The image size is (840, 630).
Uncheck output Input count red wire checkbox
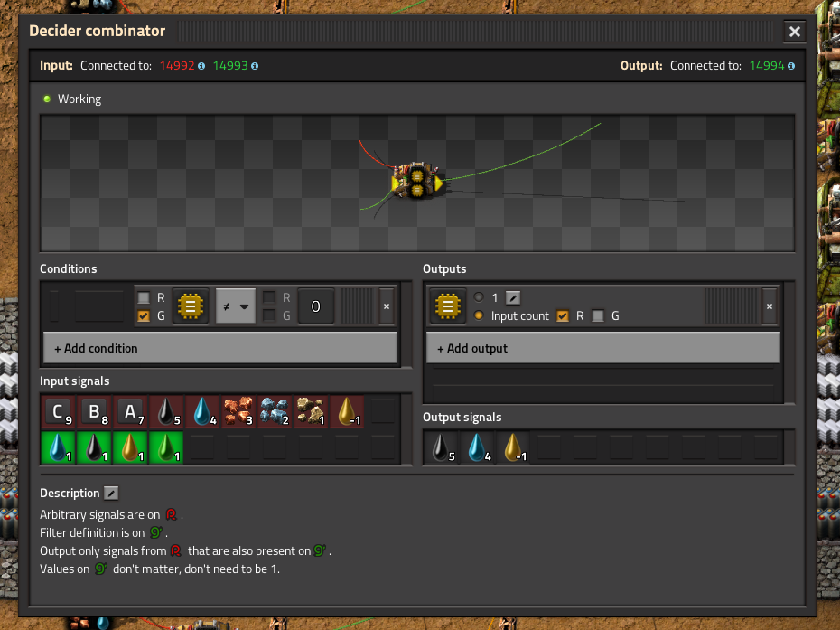[x=563, y=315]
